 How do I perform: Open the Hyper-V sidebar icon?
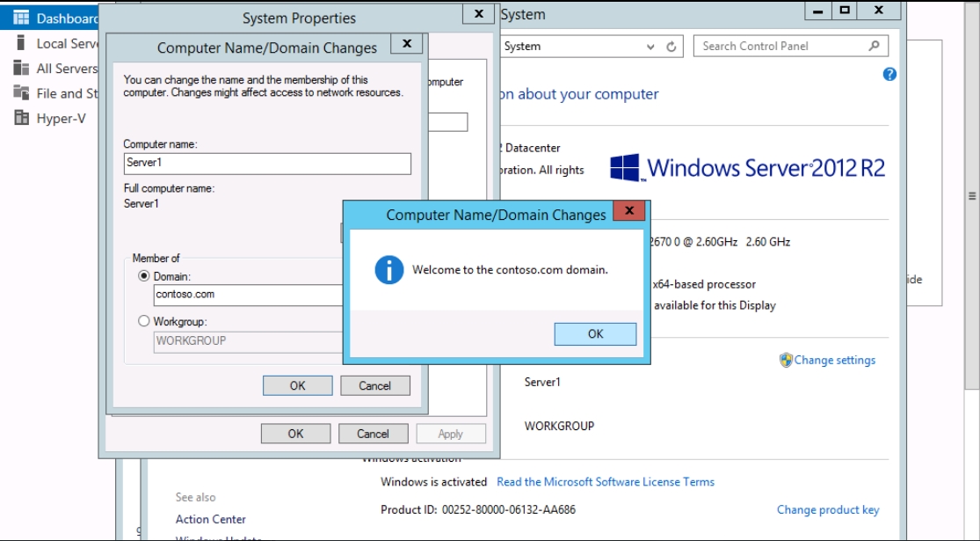coord(21,118)
